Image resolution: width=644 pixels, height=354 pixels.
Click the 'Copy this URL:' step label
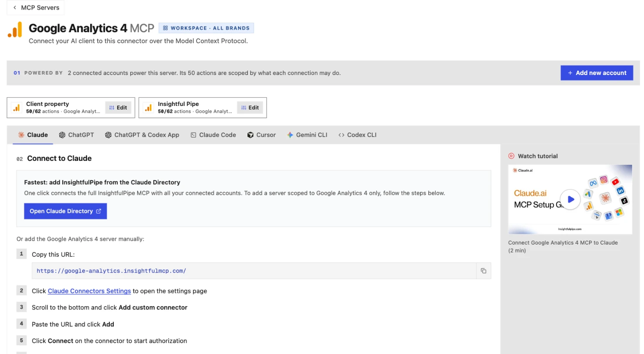pos(53,255)
